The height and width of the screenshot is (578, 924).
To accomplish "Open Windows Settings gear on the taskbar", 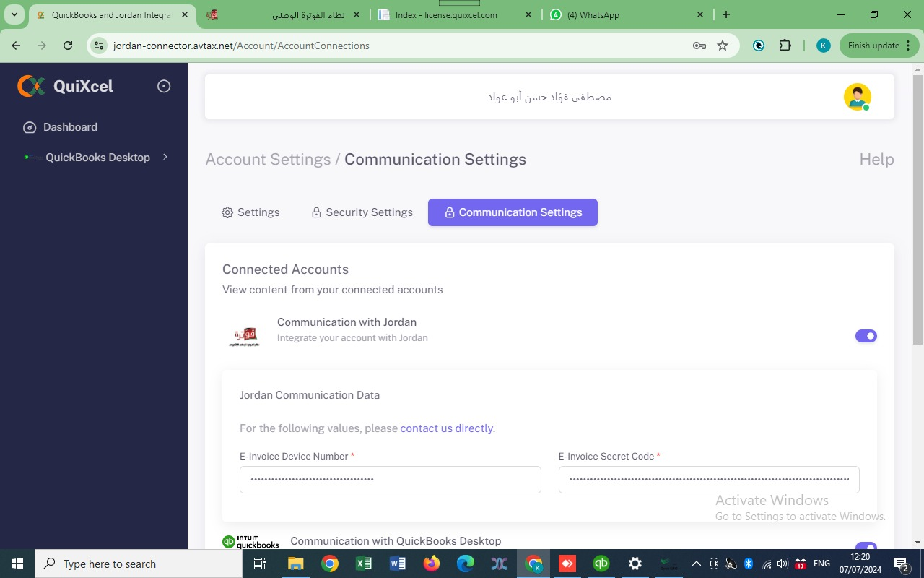I will (x=635, y=564).
